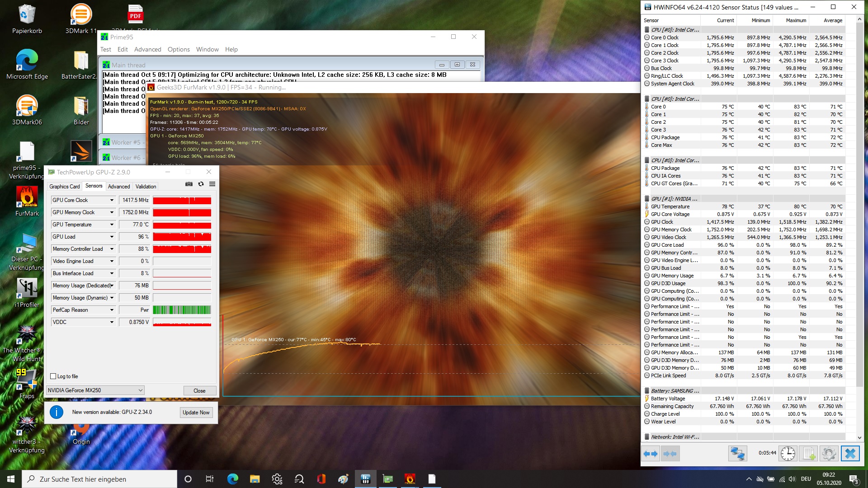The height and width of the screenshot is (488, 868).
Task: Open GPU Load sensor dropdown
Action: [111, 237]
